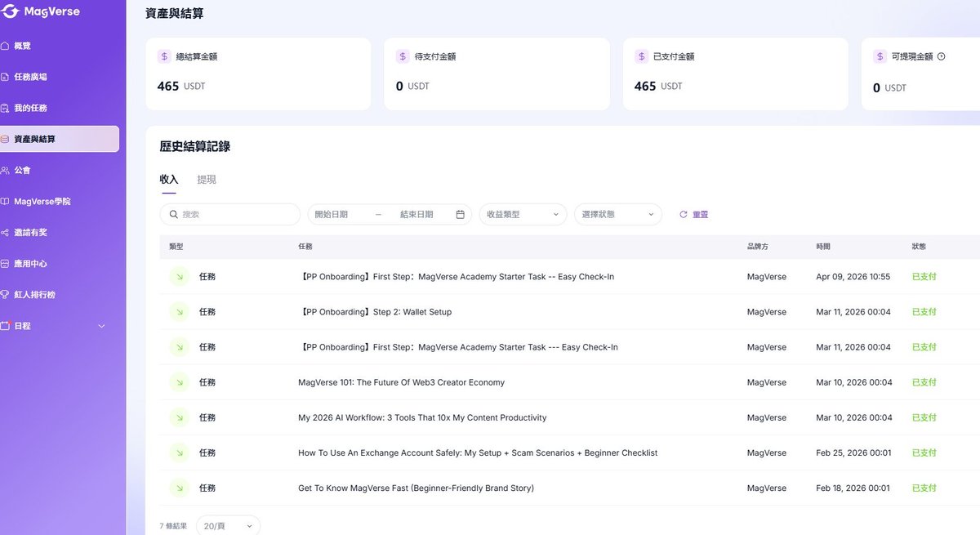Select 資產與結算 sidebar item

click(60, 139)
